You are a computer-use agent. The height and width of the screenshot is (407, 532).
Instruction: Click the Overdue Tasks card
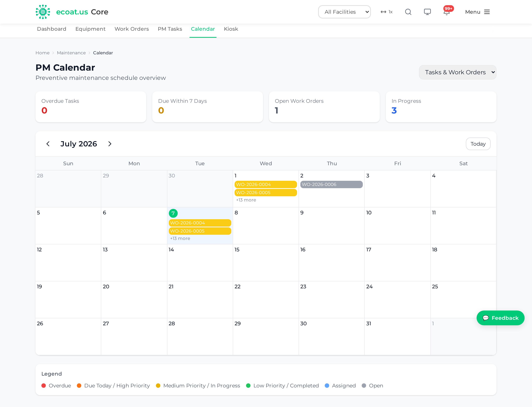91,107
